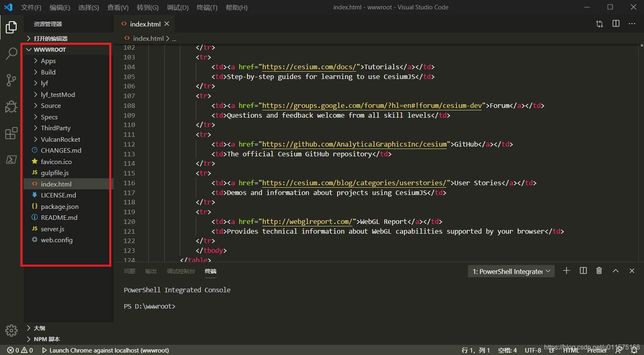This screenshot has width=644, height=355.
Task: Open the 调试(D) menu
Action: [x=178, y=7]
